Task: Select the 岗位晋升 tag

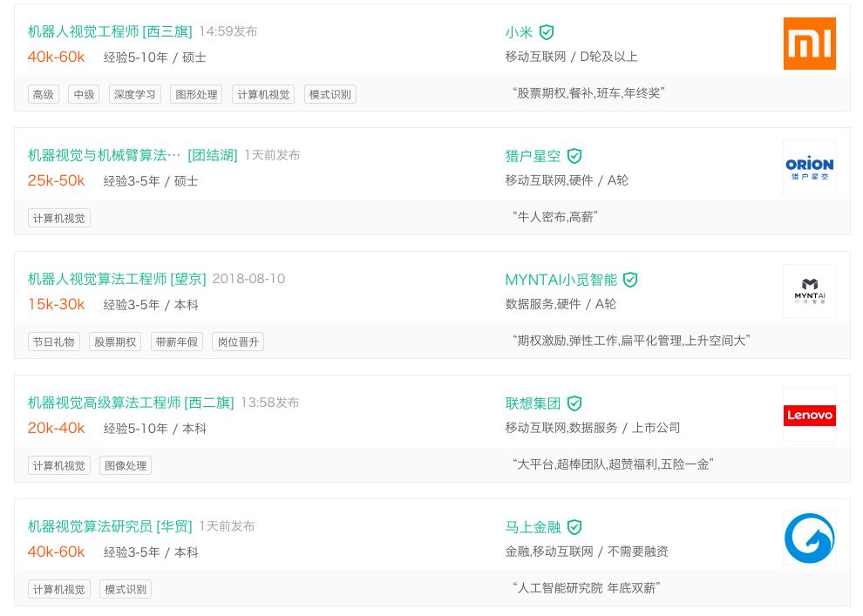Action: click(x=238, y=342)
